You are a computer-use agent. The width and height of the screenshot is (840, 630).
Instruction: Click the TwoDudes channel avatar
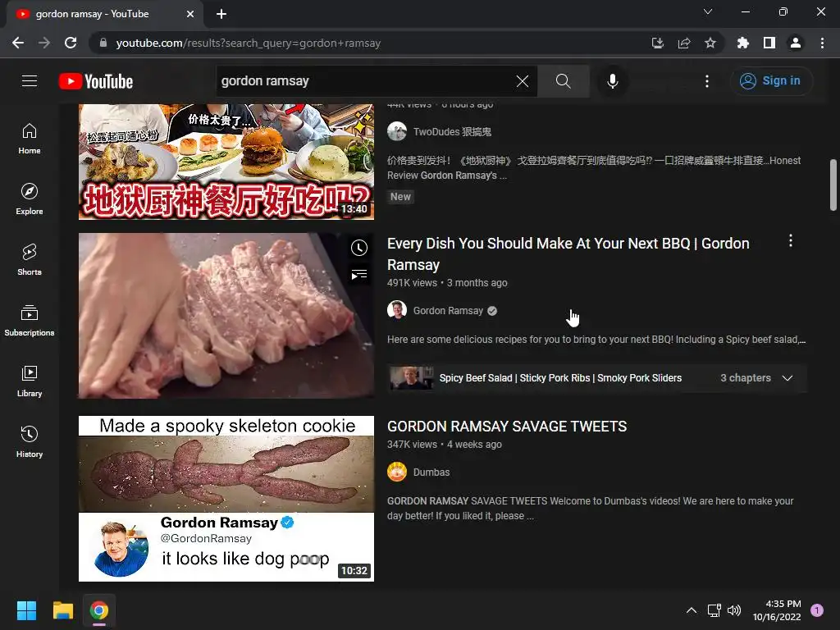click(397, 131)
